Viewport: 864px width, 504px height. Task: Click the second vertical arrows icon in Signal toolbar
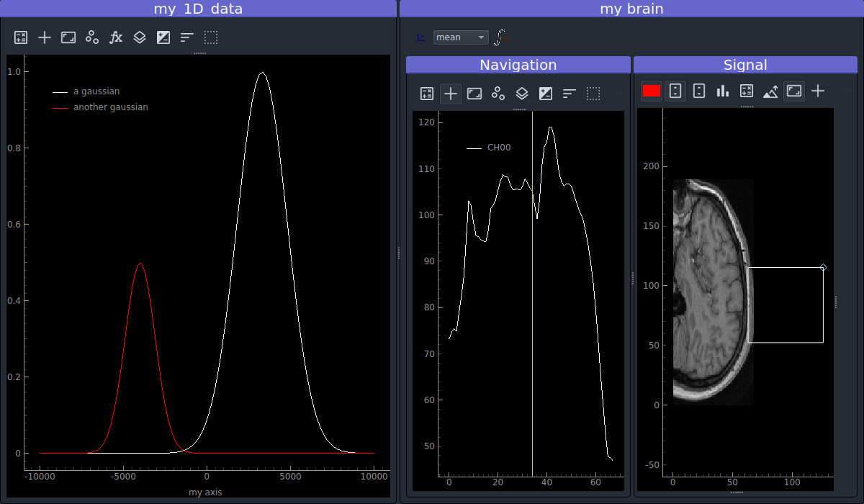point(699,91)
